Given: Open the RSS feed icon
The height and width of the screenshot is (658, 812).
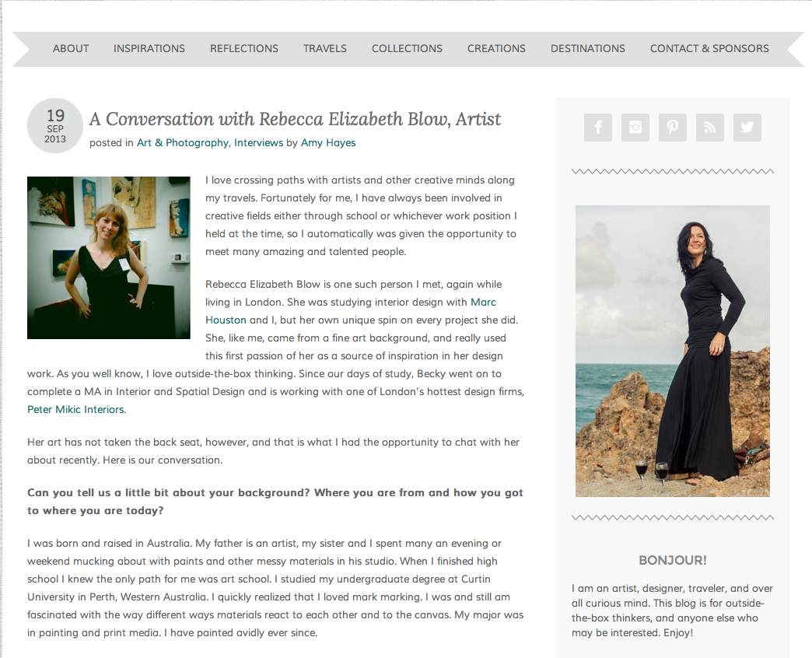Looking at the screenshot, I should pos(709,128).
